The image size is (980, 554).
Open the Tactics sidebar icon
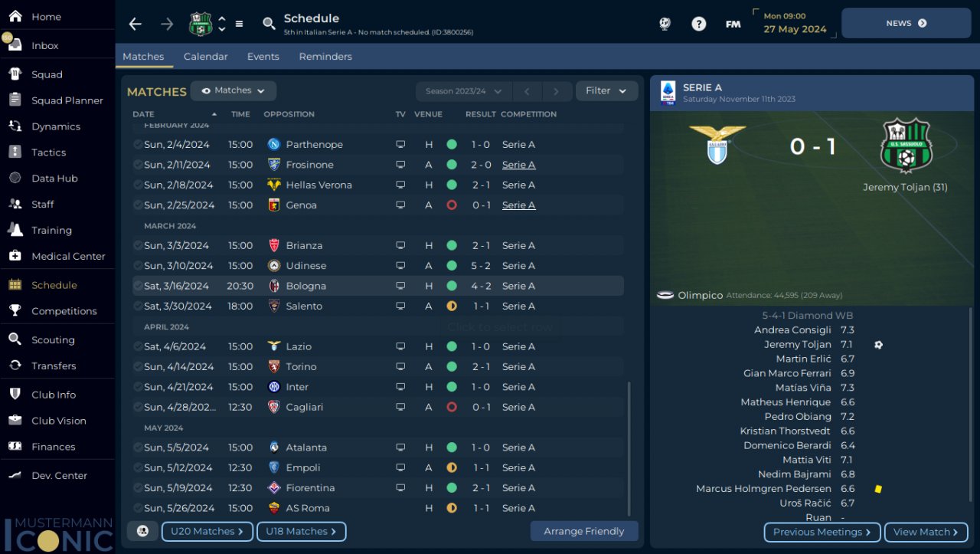[15, 152]
